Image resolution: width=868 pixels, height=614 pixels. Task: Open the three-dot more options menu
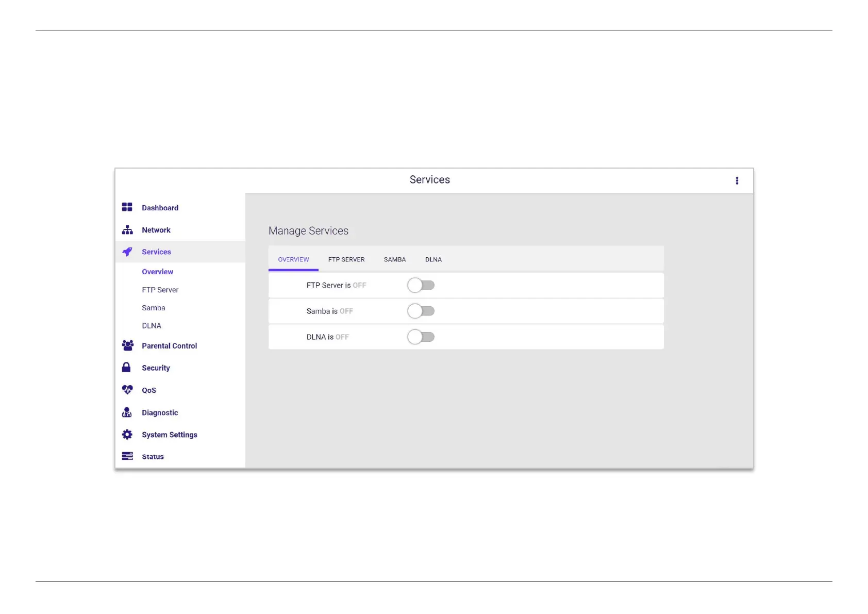tap(737, 180)
